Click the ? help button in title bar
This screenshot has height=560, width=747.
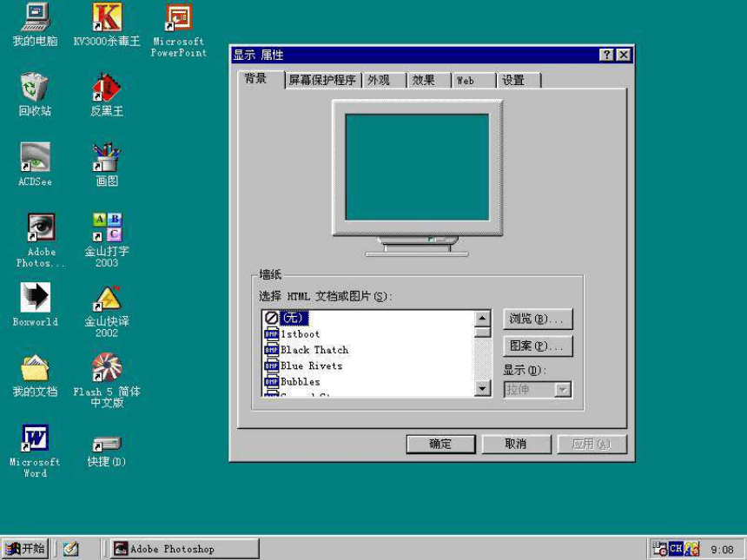coord(606,55)
